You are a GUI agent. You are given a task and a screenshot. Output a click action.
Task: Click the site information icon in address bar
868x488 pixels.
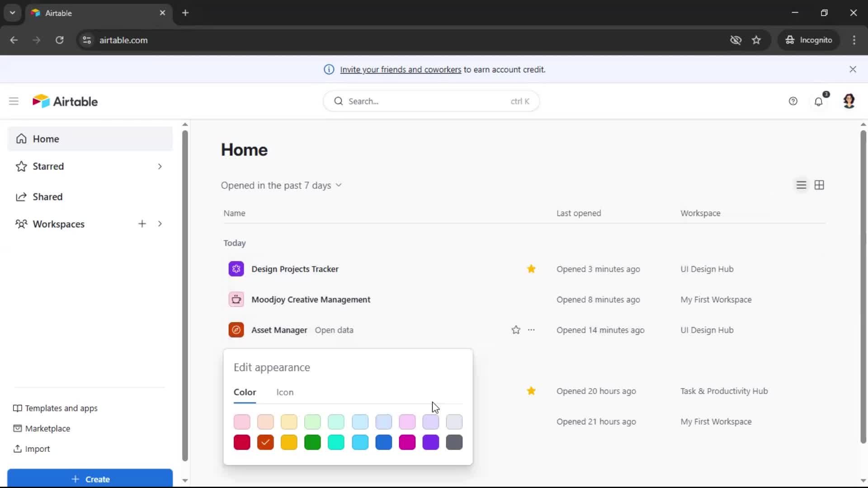[87, 40]
